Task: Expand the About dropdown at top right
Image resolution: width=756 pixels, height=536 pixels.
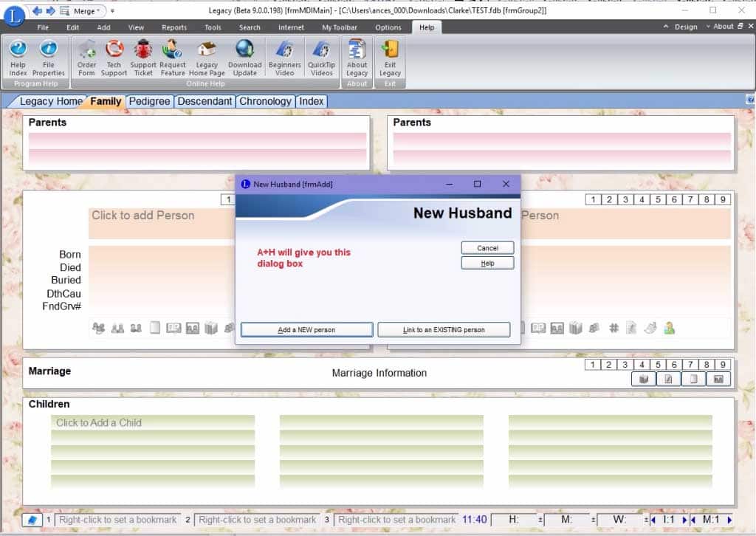Action: tap(719, 27)
